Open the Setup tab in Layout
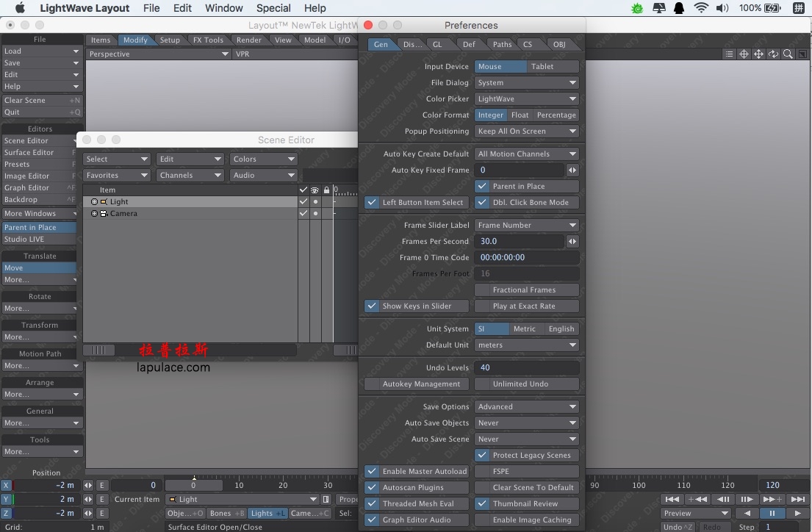 pyautogui.click(x=170, y=40)
